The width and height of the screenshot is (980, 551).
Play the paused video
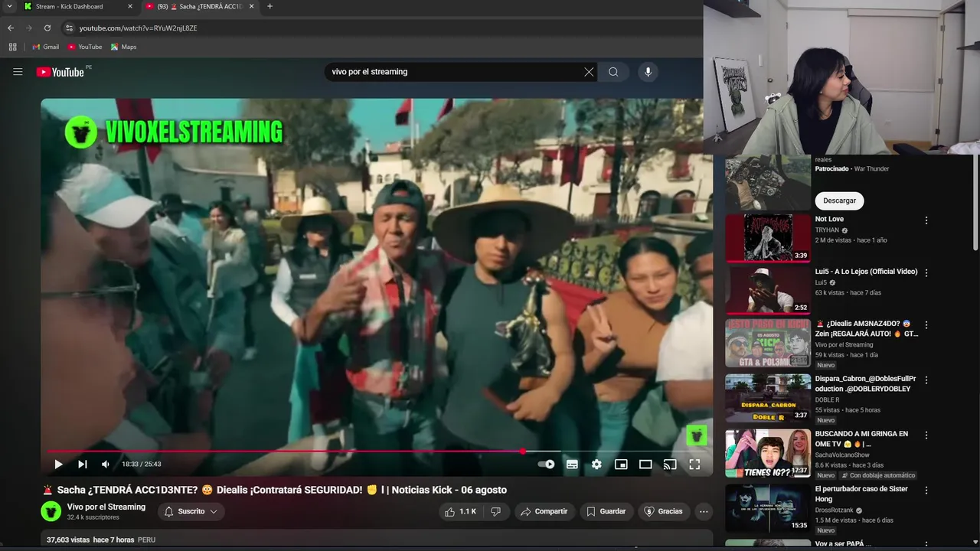pos(58,464)
